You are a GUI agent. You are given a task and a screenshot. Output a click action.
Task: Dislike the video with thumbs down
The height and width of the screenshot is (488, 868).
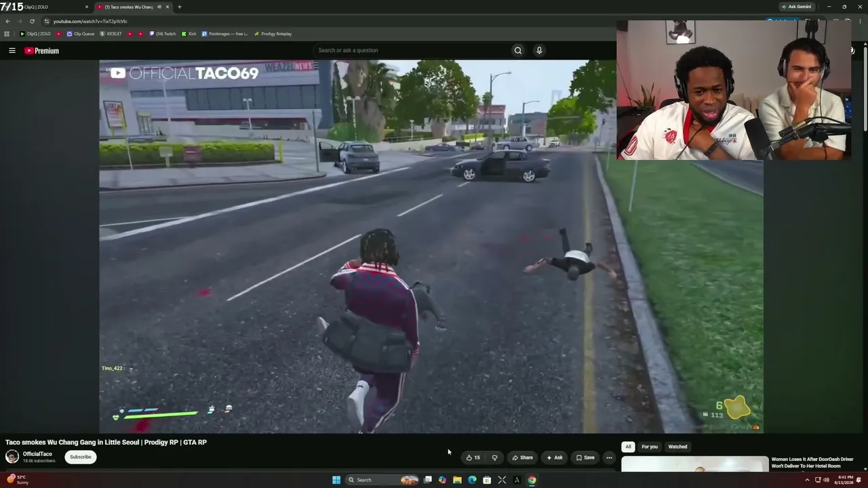click(494, 457)
